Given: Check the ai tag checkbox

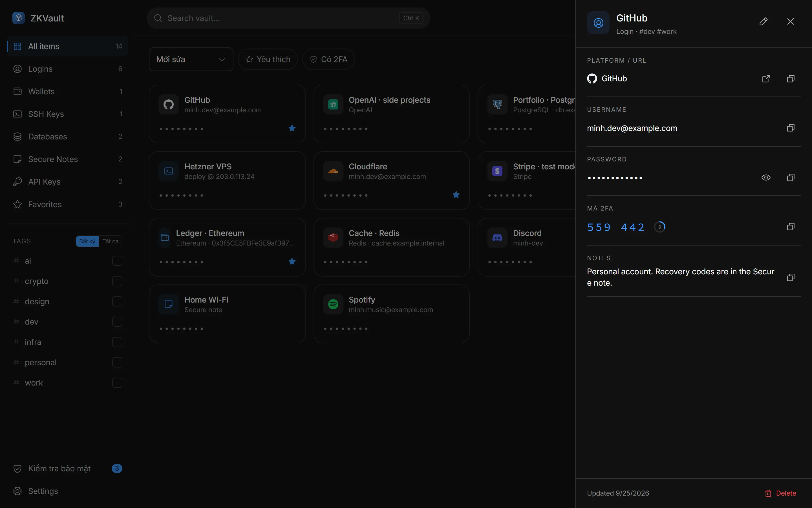Looking at the screenshot, I should (117, 261).
